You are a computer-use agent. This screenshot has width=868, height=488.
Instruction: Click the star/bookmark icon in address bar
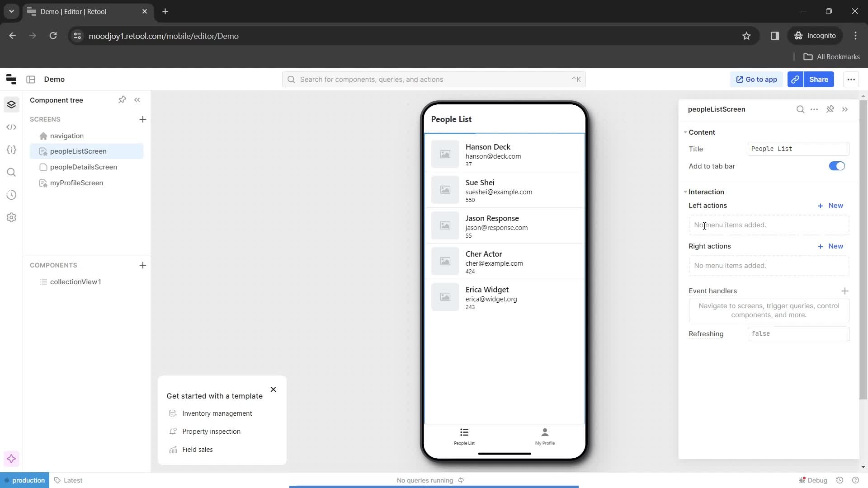[x=746, y=36]
